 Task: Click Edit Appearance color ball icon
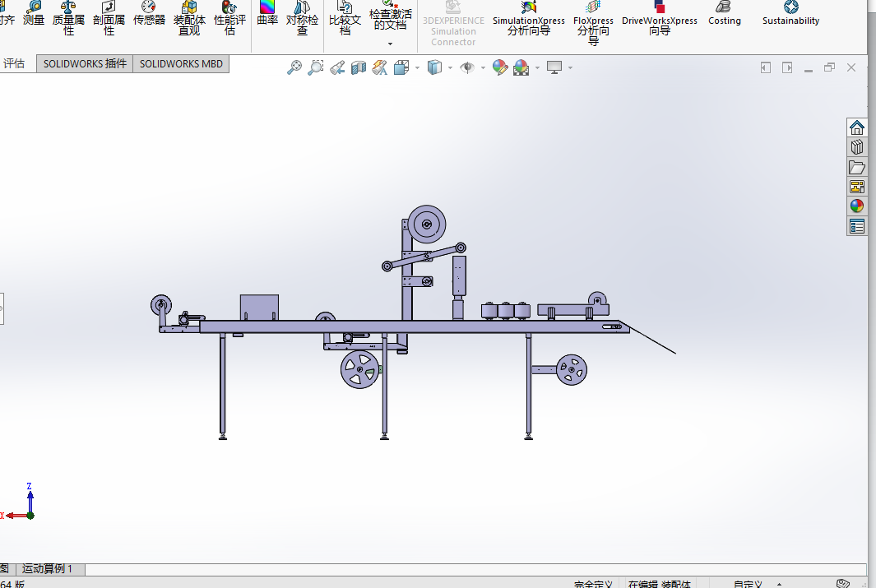pos(500,67)
